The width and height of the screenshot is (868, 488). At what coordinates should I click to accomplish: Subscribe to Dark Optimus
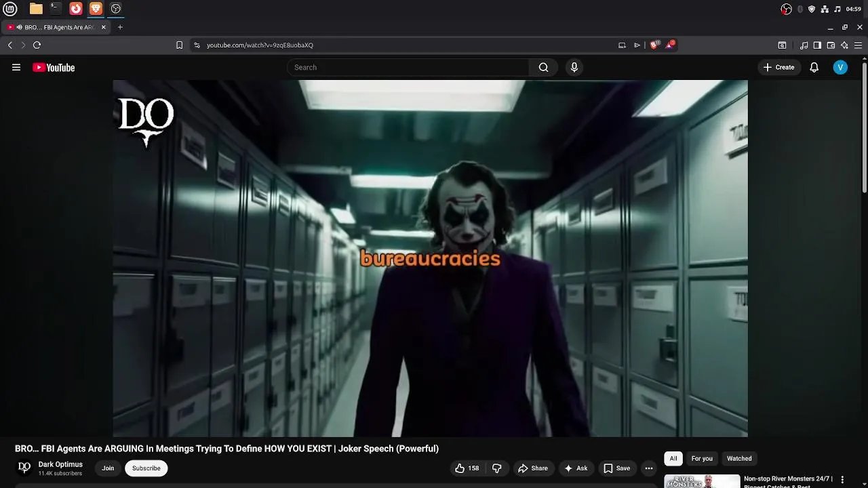146,468
